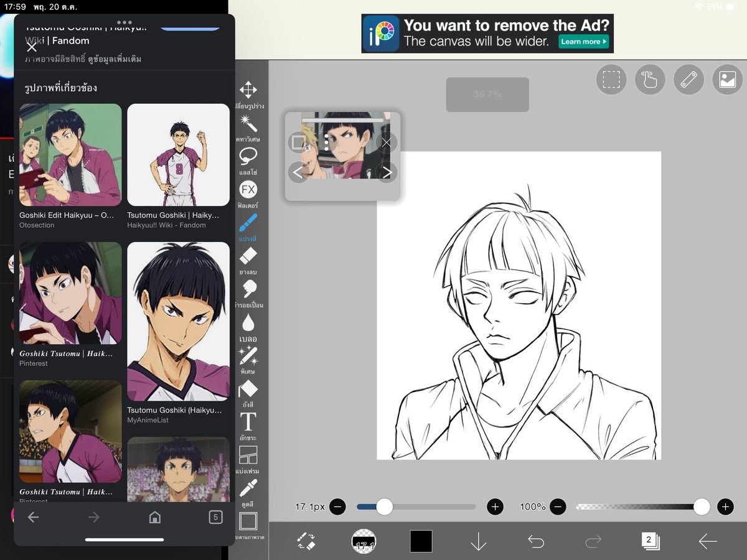Open the reference material image button
The image size is (747, 560).
pos(728,80)
